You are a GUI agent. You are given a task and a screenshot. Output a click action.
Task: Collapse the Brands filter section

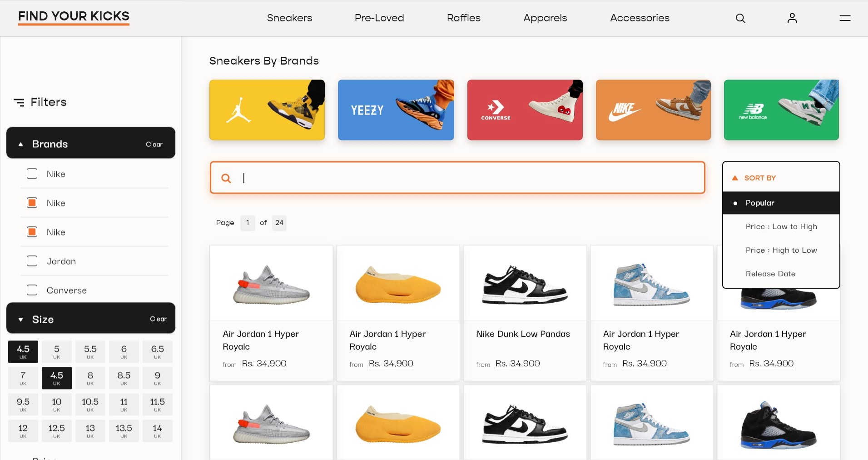click(x=20, y=145)
